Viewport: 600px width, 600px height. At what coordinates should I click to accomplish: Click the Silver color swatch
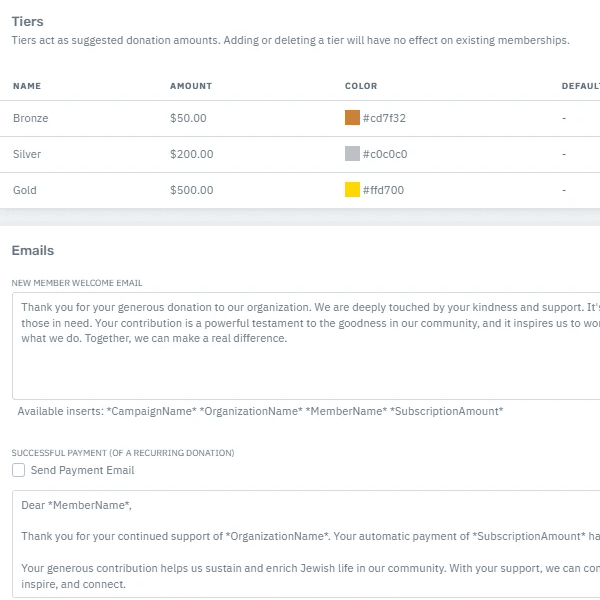click(x=352, y=154)
